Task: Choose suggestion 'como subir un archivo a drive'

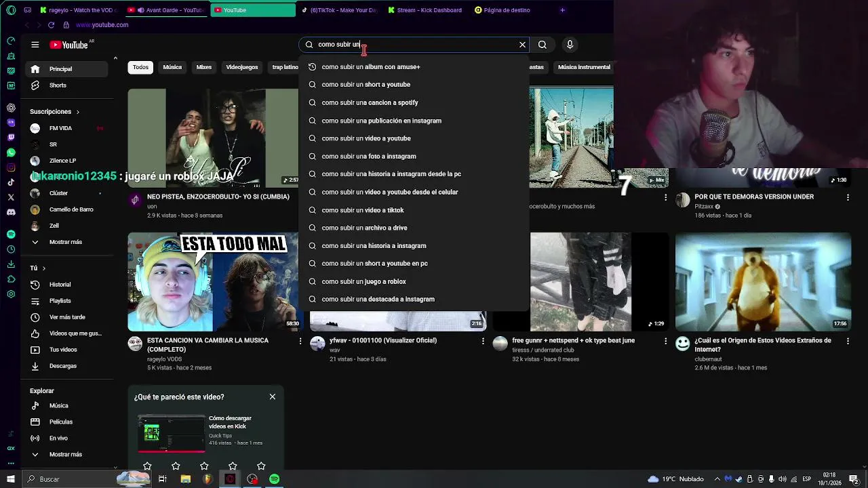Action: pyautogui.click(x=414, y=228)
